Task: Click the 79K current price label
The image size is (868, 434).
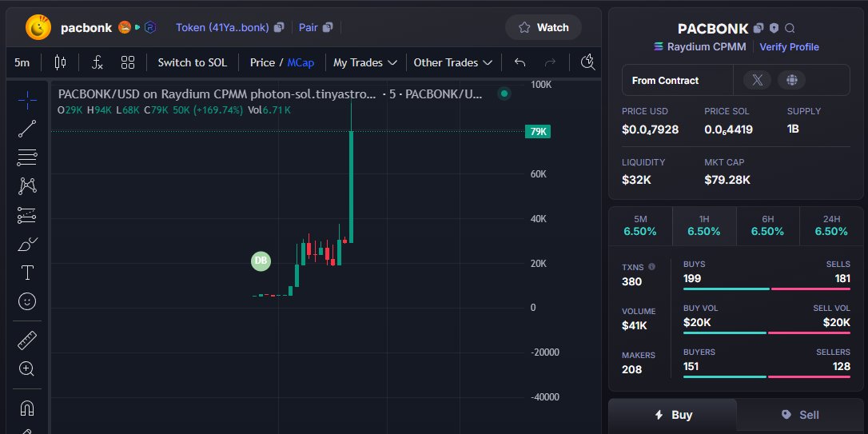Action: click(x=538, y=132)
